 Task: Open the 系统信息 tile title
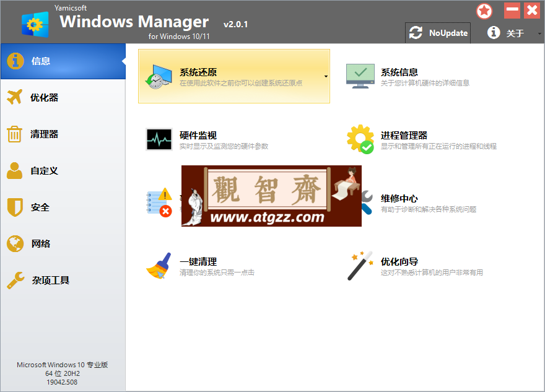(x=399, y=72)
